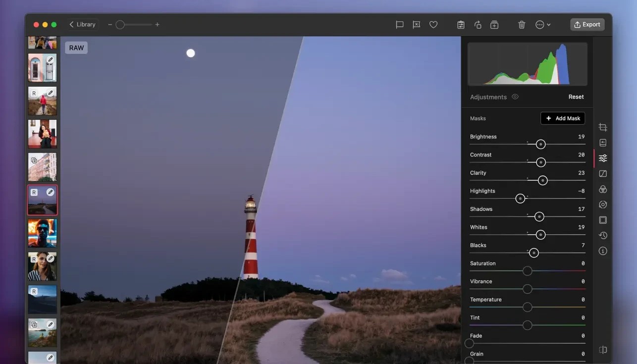Toggle adjustments visibility with the eye icon

pyautogui.click(x=515, y=97)
